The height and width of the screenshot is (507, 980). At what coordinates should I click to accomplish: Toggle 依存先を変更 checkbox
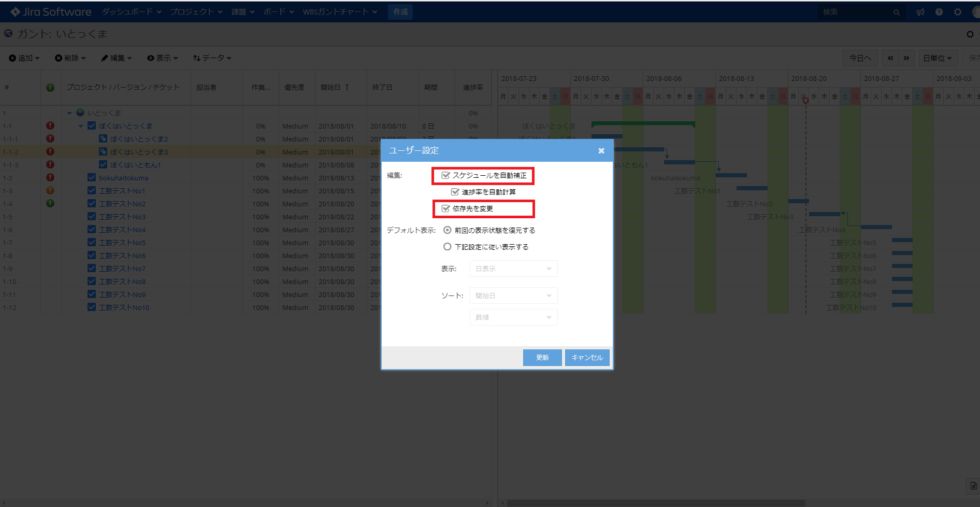click(x=445, y=208)
